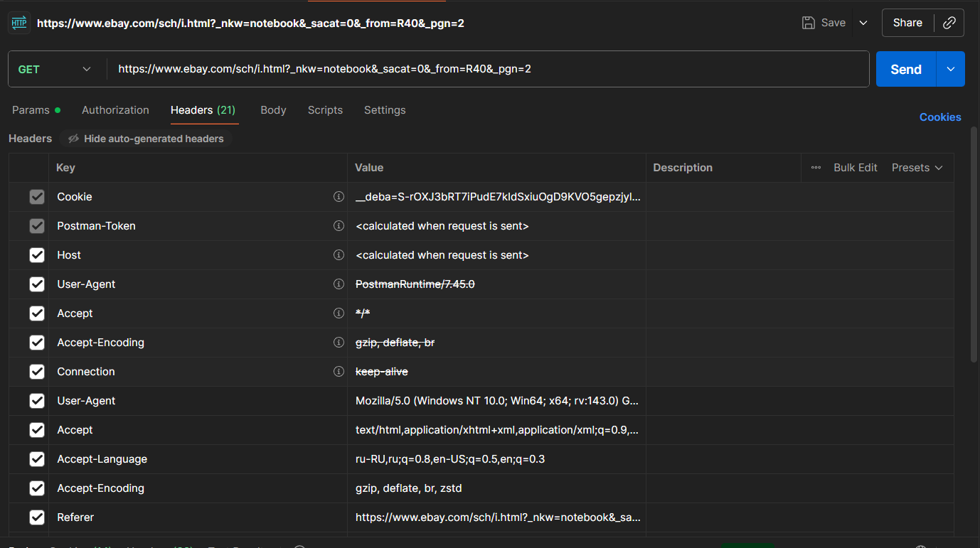Select the Headers (21) tab
Screen dimensions: 980x548
[203, 110]
